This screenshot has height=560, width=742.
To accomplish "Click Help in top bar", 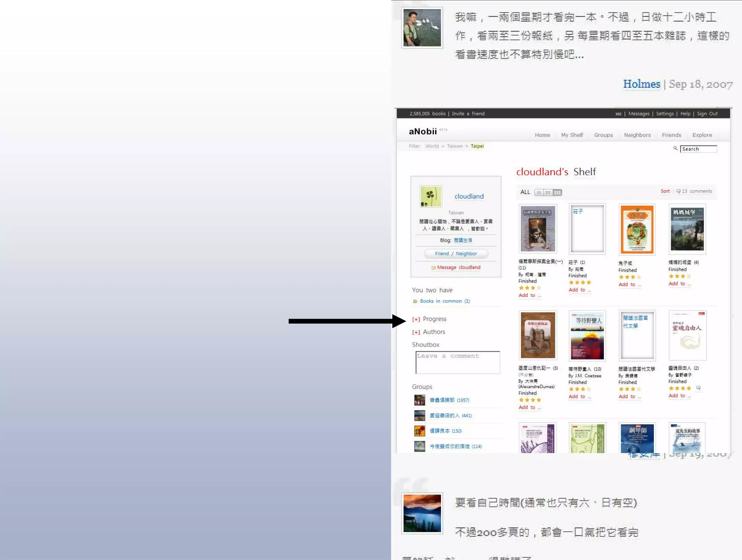I will pos(685,114).
